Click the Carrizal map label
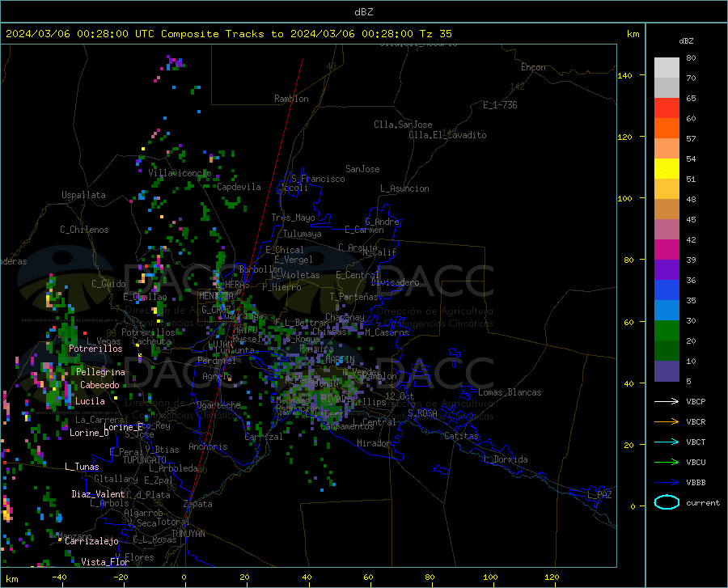 [263, 438]
